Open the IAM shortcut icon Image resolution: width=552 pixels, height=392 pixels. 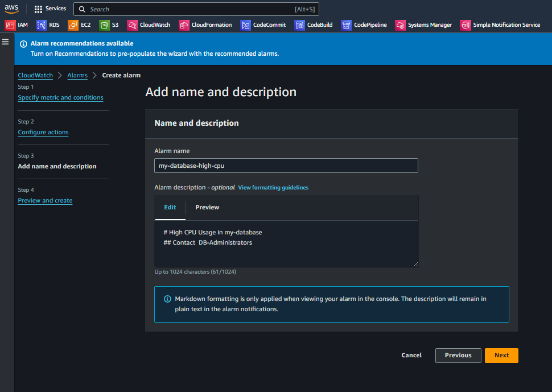point(10,25)
